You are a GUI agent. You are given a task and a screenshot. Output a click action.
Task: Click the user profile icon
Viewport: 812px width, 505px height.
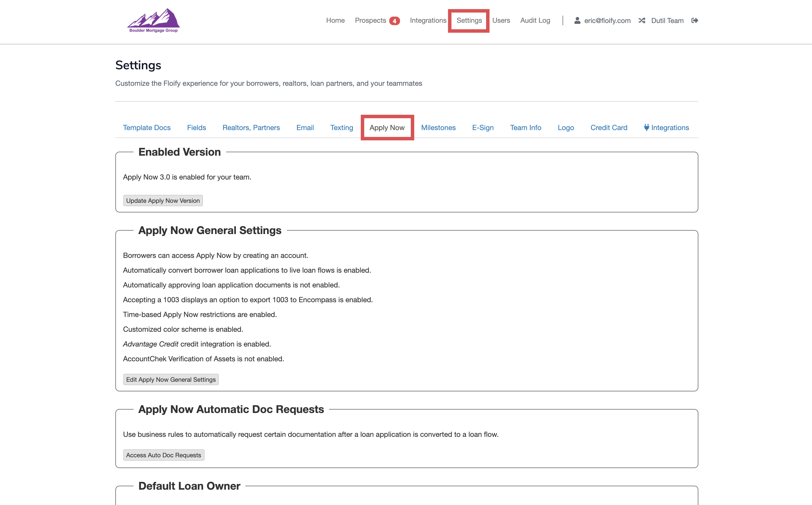pyautogui.click(x=577, y=20)
